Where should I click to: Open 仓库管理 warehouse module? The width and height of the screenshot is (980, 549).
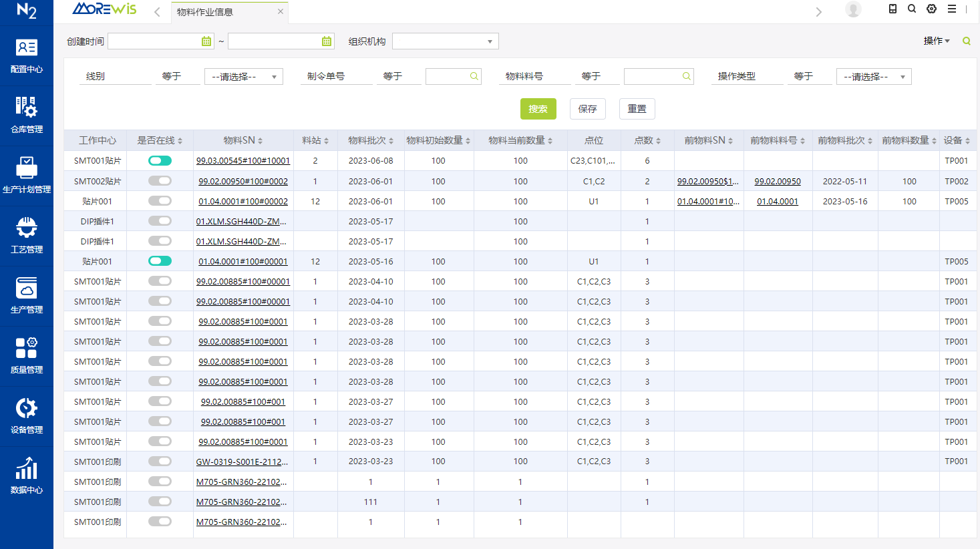(x=27, y=115)
